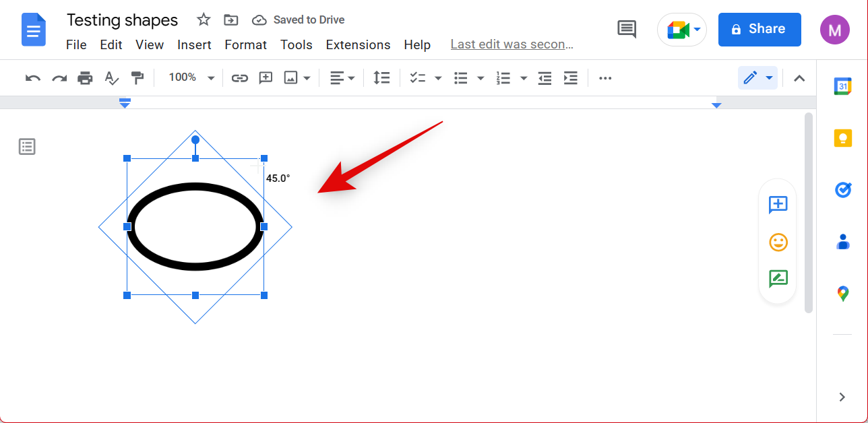Click the Print icon
Viewport: 868px width, 423px height.
(85, 78)
